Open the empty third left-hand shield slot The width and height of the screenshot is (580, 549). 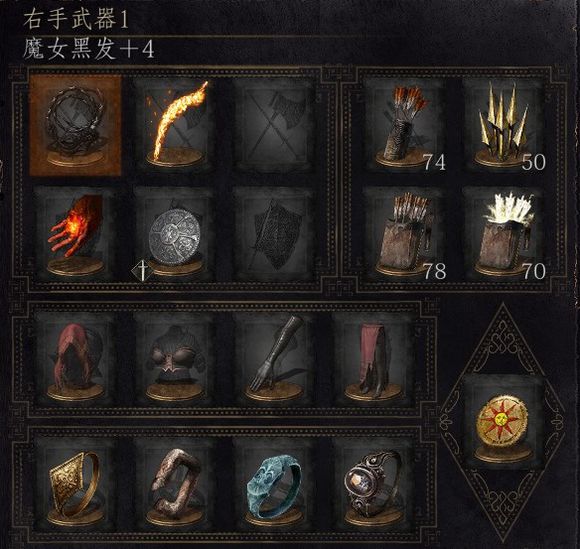click(x=274, y=234)
